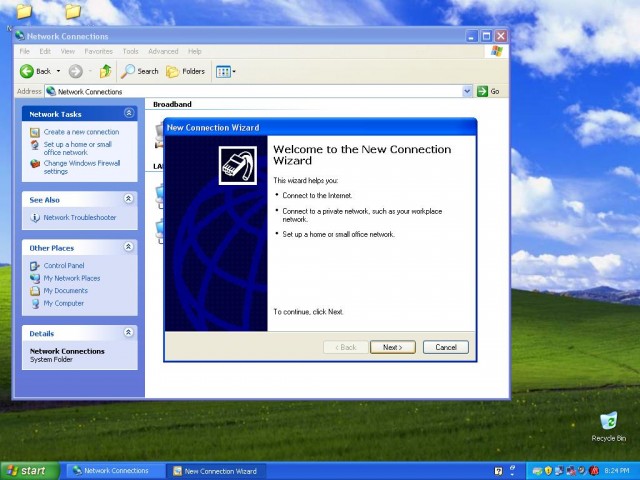The image size is (640, 480).
Task: Click the Broadband group heading
Action: [172, 104]
